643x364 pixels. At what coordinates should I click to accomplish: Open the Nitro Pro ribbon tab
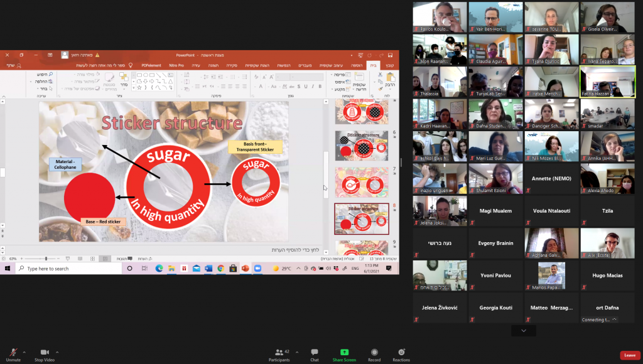176,66
